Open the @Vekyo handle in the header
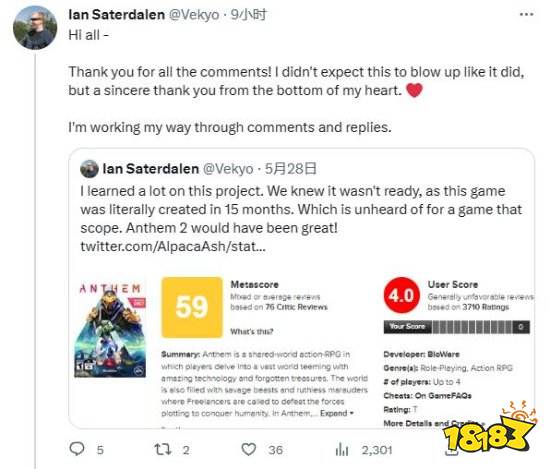The image size is (550, 469). (194, 15)
